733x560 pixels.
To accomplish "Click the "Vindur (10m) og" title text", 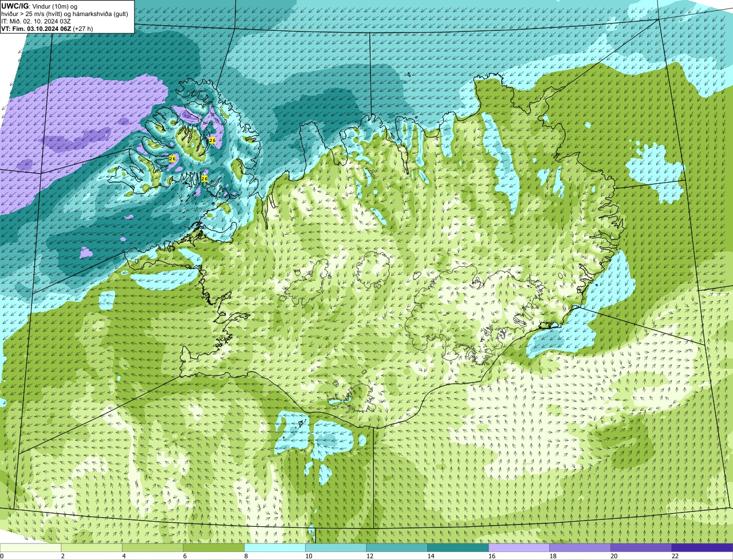I will pyautogui.click(x=56, y=6).
